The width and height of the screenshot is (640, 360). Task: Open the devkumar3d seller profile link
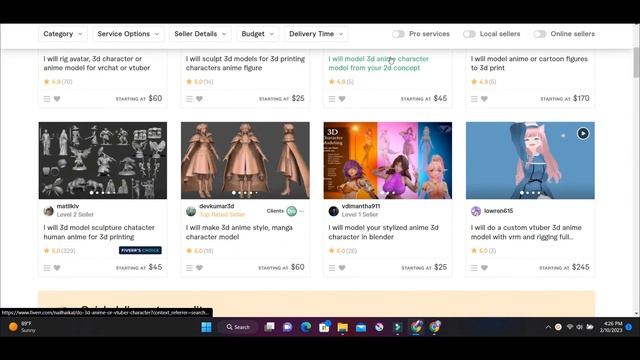click(216, 206)
